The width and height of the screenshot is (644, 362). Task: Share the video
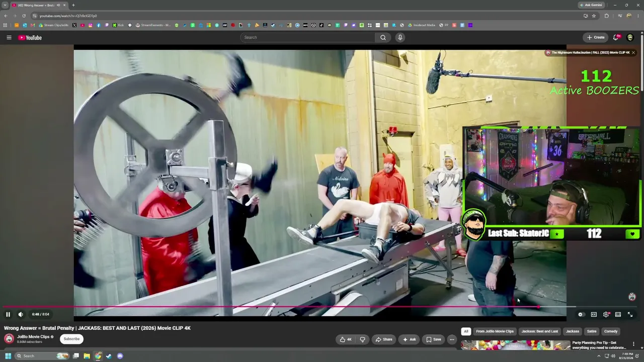(384, 339)
